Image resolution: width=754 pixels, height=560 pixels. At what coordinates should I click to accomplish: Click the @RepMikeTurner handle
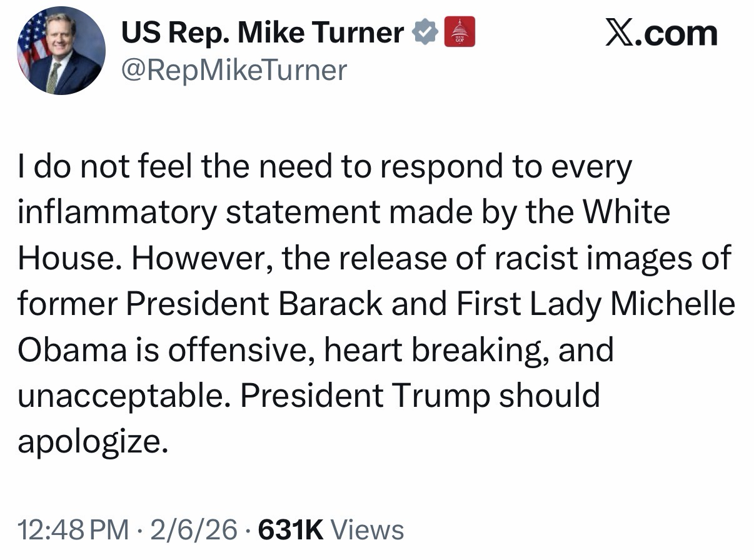click(x=233, y=70)
